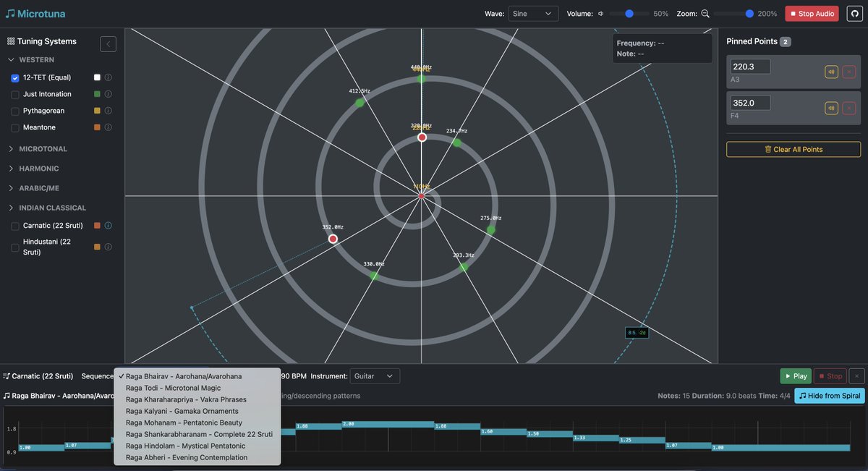Collapse the Tuning Systems sidebar

[108, 44]
